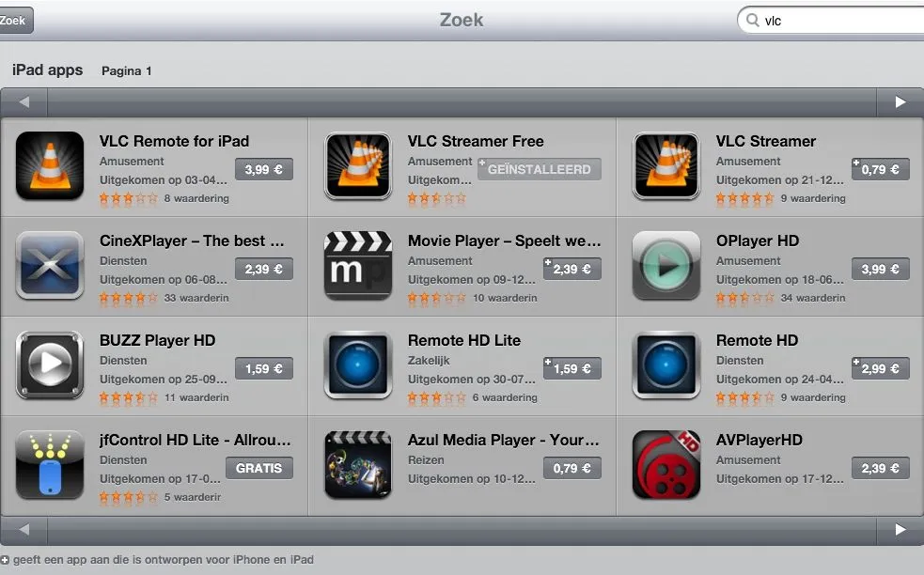924x575 pixels.
Task: Click the bottom right next-page arrow
Action: pyautogui.click(x=900, y=530)
